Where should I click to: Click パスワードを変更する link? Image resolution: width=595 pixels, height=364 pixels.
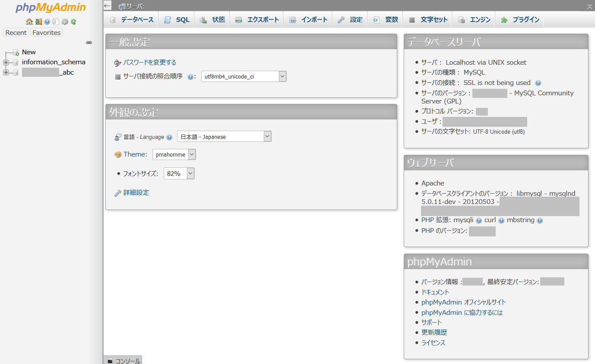pos(150,63)
